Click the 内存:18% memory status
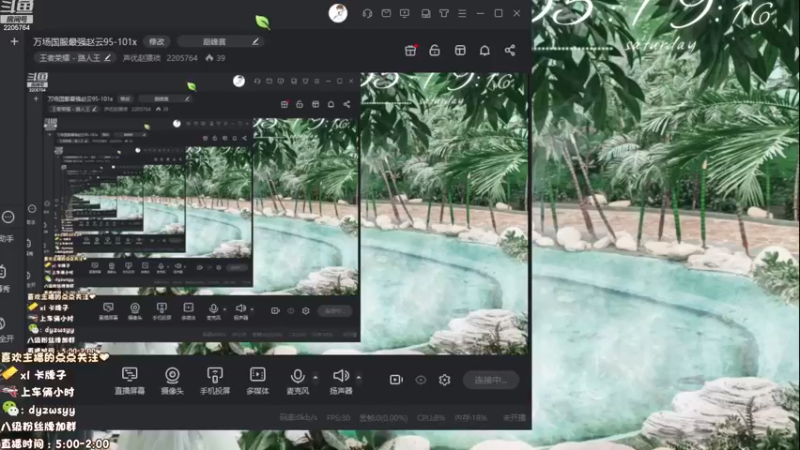This screenshot has width=800, height=450. tap(471, 417)
